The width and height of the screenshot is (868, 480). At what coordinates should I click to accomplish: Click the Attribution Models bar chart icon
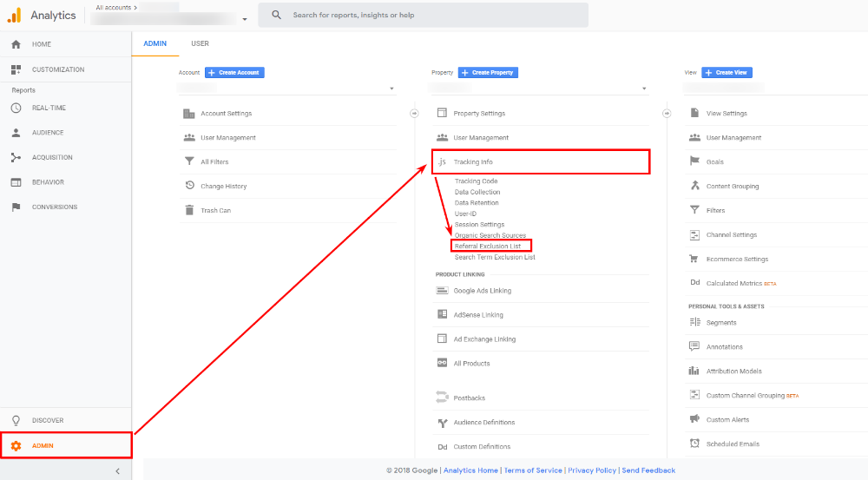694,371
